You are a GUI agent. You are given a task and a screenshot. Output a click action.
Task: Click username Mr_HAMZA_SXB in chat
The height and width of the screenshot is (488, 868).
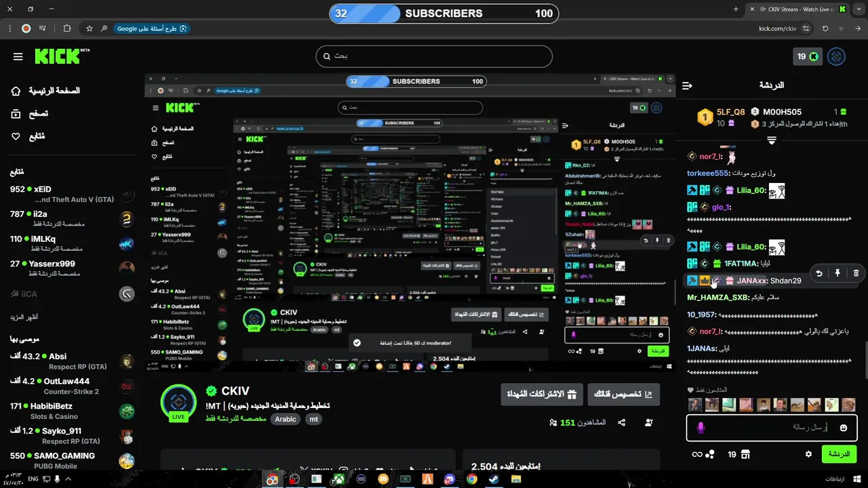[717, 298]
